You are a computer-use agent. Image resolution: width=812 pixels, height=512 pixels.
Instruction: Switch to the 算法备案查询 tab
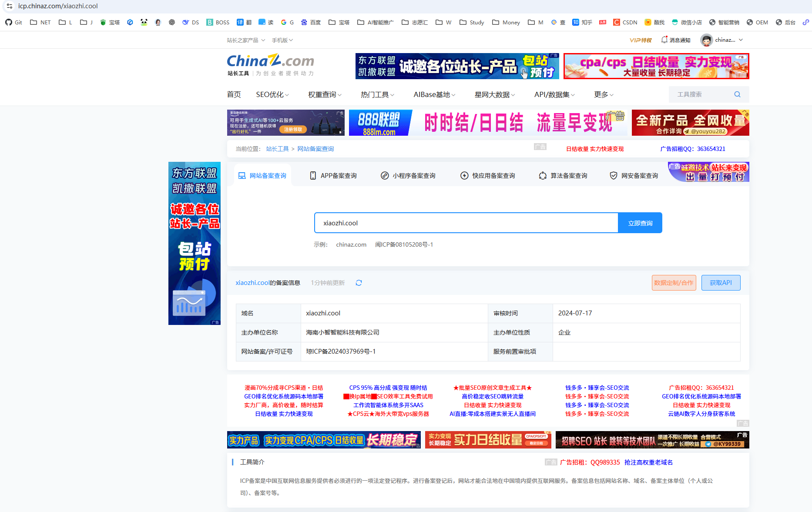[563, 175]
